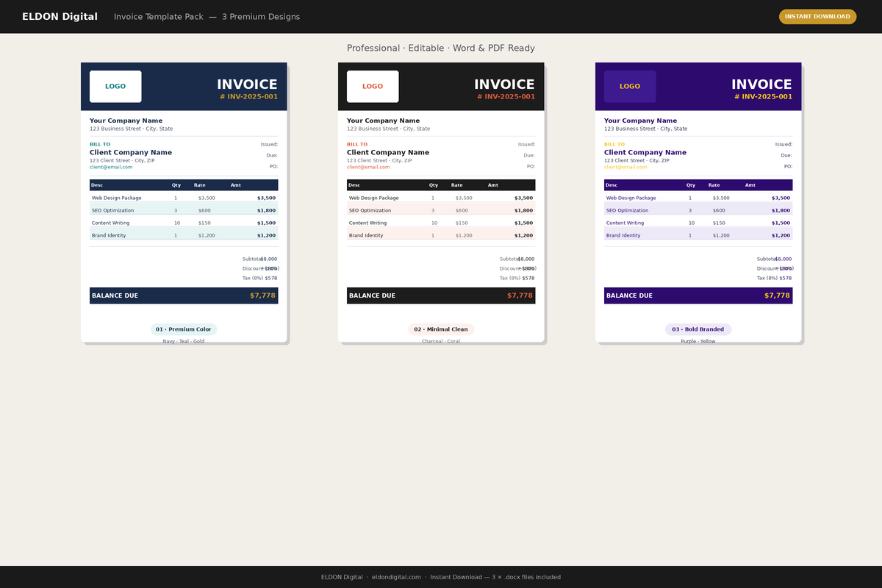Click the 'Amt' column header on purple invoice
Viewport: 882px width, 588px height.
[x=750, y=185]
